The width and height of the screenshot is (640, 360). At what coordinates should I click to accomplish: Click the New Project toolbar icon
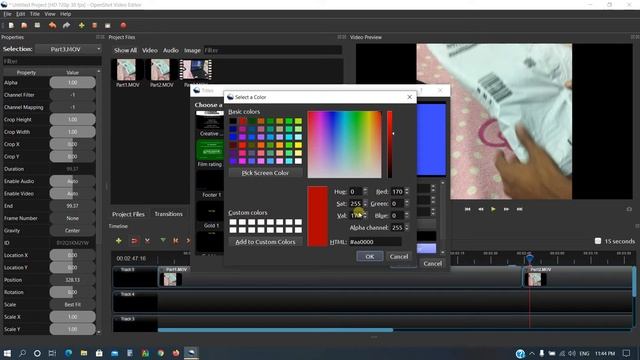tap(11, 25)
